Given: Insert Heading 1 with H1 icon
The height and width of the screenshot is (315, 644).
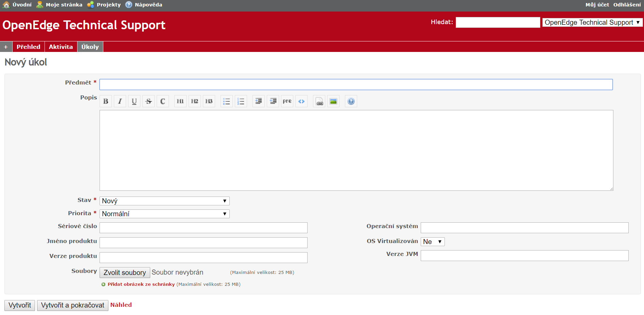Looking at the screenshot, I should [x=180, y=101].
